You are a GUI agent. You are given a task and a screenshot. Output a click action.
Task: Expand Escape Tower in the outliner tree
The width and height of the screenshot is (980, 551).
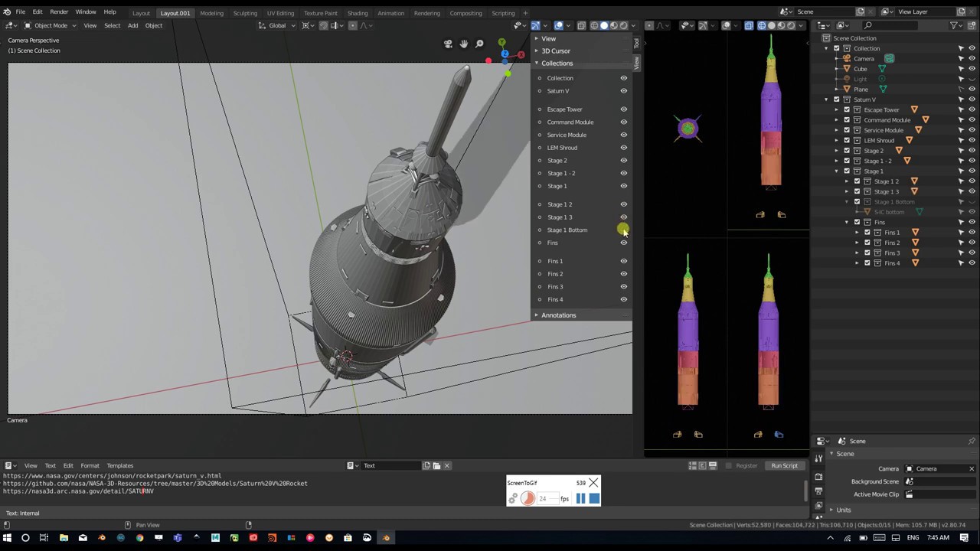pyautogui.click(x=837, y=109)
